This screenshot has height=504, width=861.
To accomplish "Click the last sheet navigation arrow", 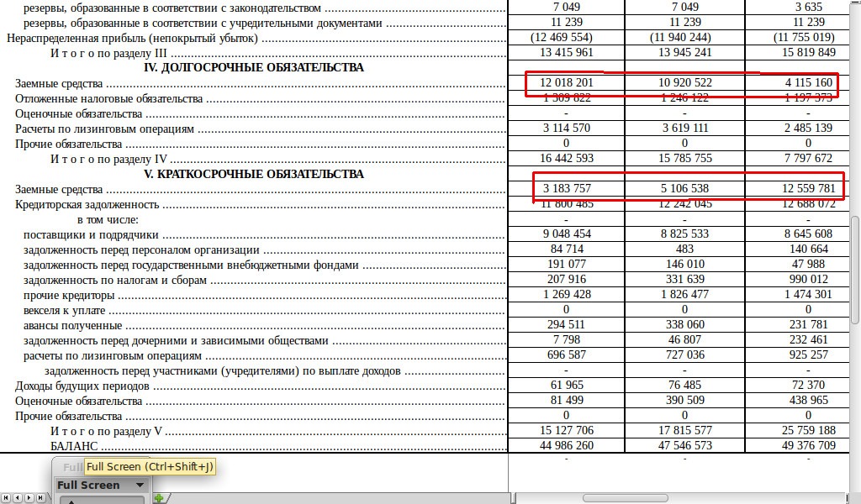I will point(41,497).
